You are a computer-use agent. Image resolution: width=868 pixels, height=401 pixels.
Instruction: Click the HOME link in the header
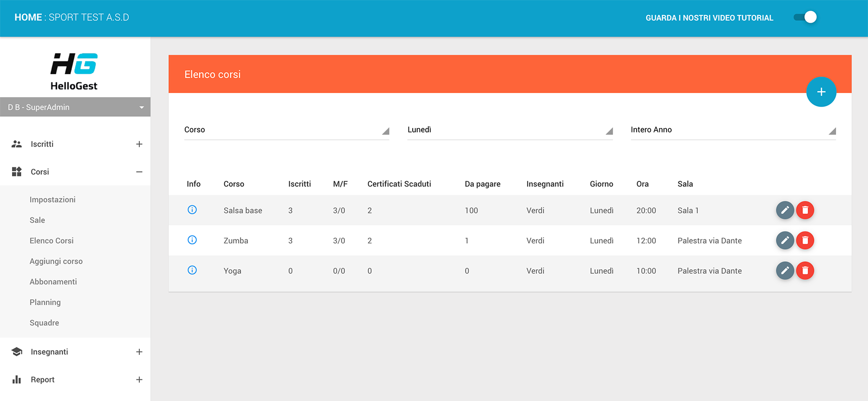click(28, 17)
